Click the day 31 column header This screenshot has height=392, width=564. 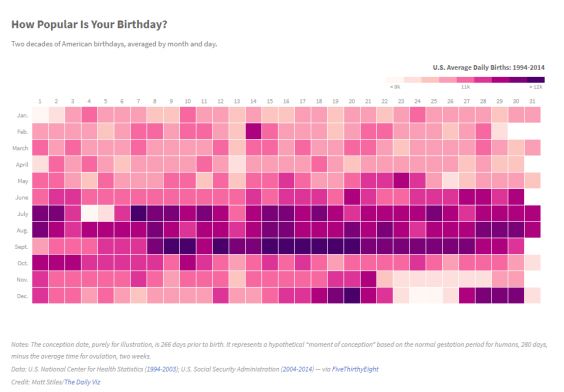click(x=532, y=101)
